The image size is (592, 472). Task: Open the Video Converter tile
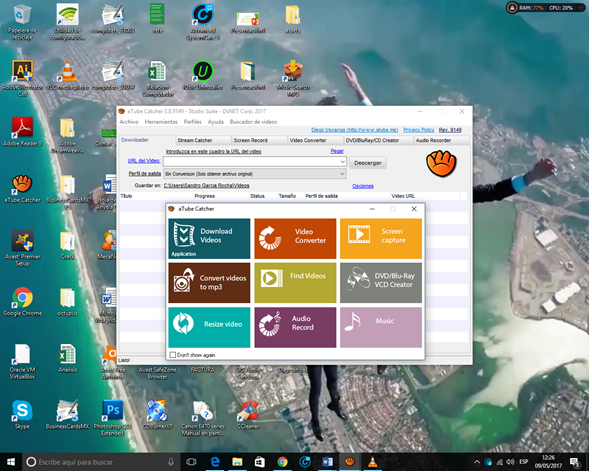tap(296, 239)
